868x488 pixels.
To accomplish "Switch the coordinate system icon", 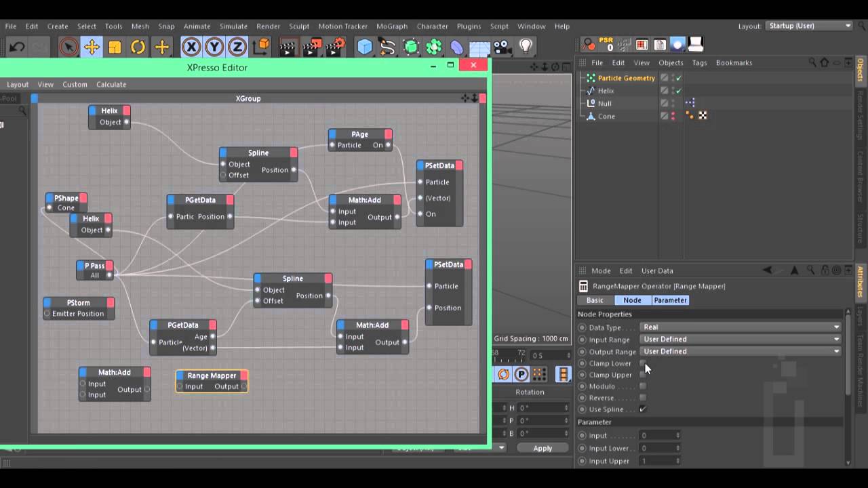I will pos(261,47).
